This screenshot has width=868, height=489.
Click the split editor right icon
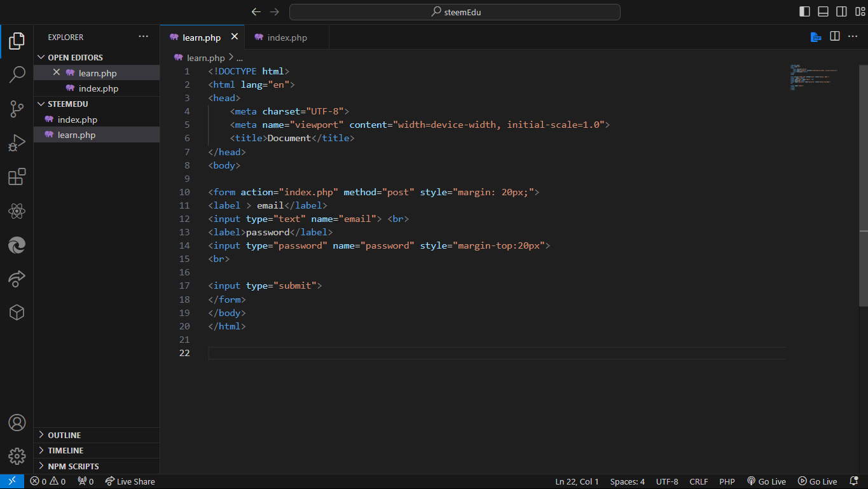click(x=835, y=37)
